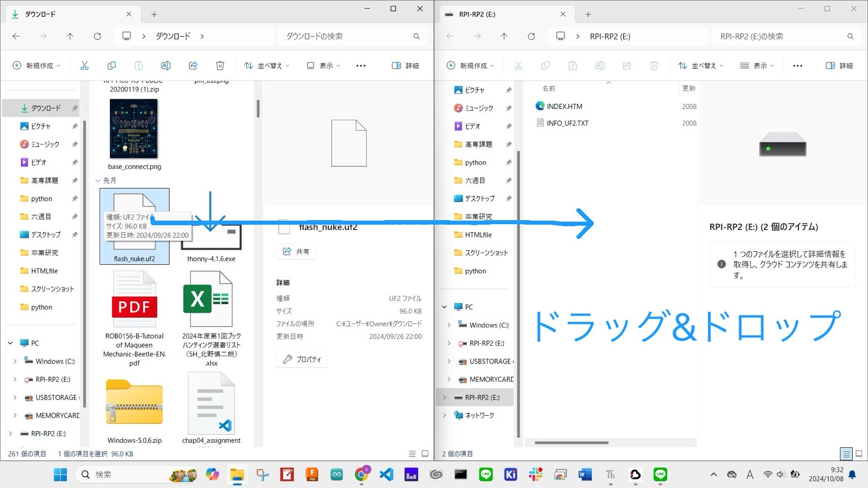The image size is (868, 488).
Task: Select the INFO_UF2.TXT file
Action: [x=567, y=123]
